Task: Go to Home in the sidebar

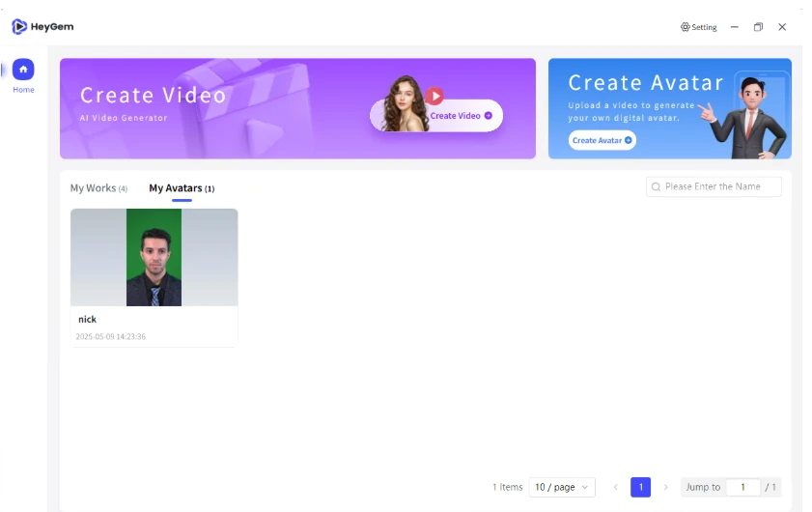Action: (23, 70)
